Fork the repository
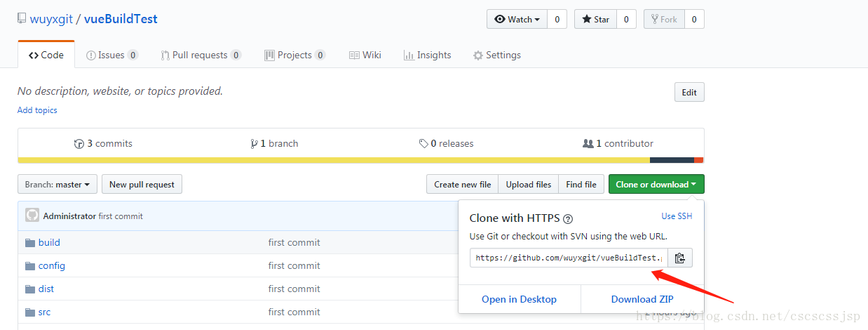Screen dimensions: 868x330 pos(664,20)
